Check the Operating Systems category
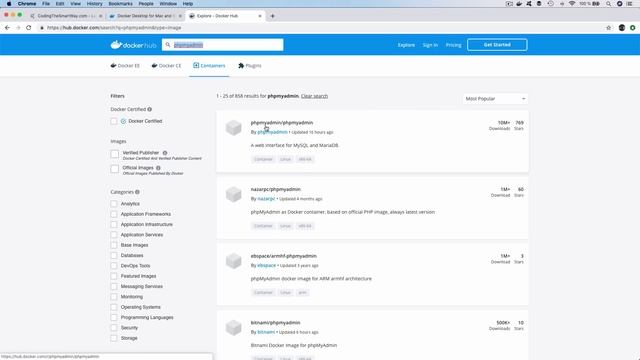This screenshot has height=360, width=640. (x=114, y=307)
